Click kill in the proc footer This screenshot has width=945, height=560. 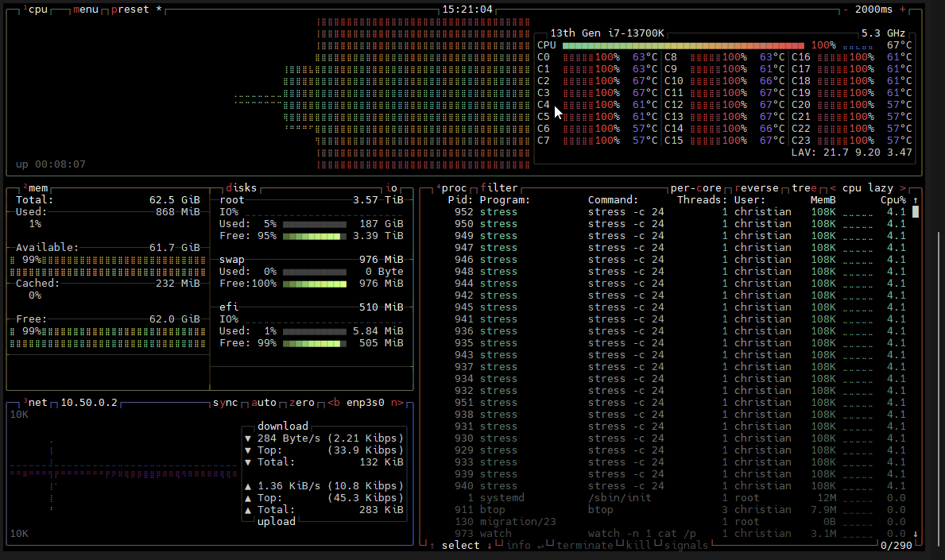pyautogui.click(x=638, y=546)
